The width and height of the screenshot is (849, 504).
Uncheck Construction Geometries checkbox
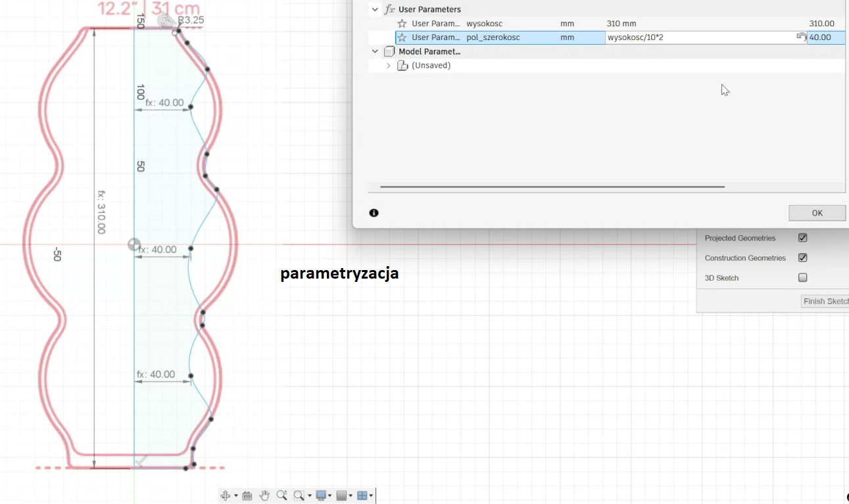tap(802, 258)
